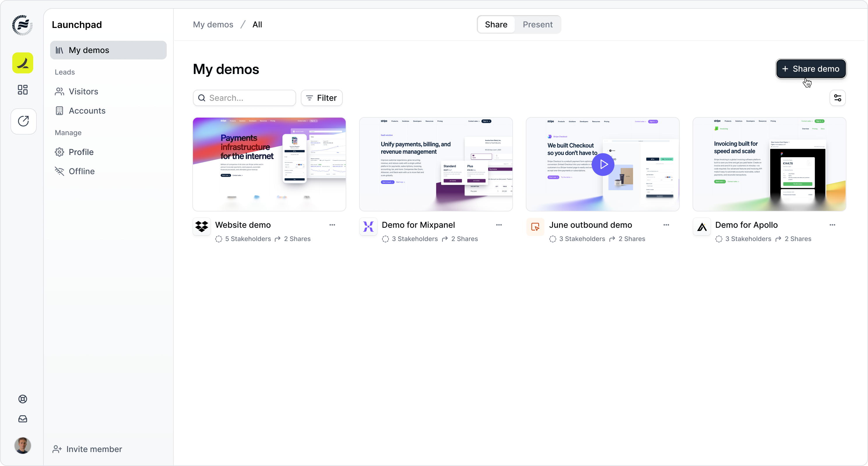This screenshot has width=868, height=466.
Task: Open view settings sliders icon
Action: [837, 98]
